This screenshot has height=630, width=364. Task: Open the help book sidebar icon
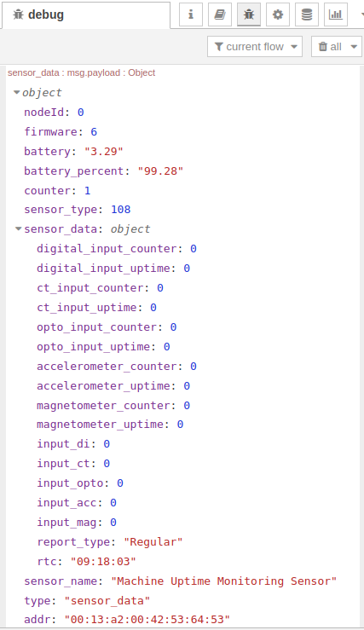click(220, 14)
